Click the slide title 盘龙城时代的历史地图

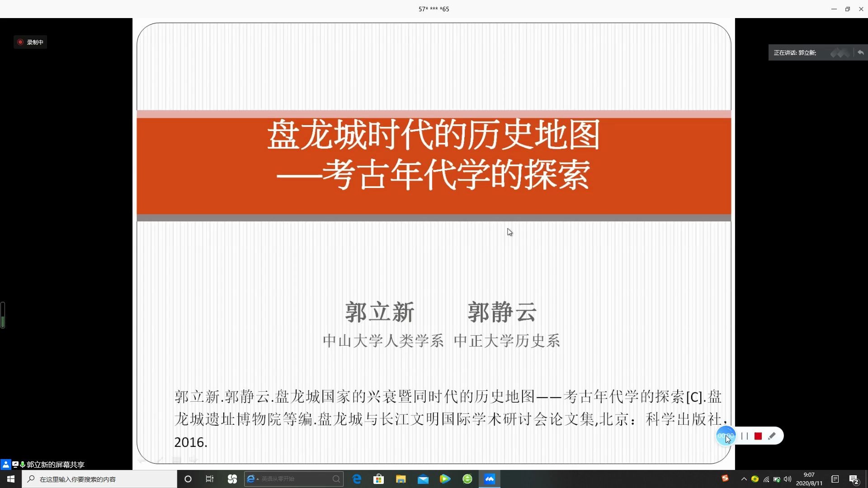[434, 135]
